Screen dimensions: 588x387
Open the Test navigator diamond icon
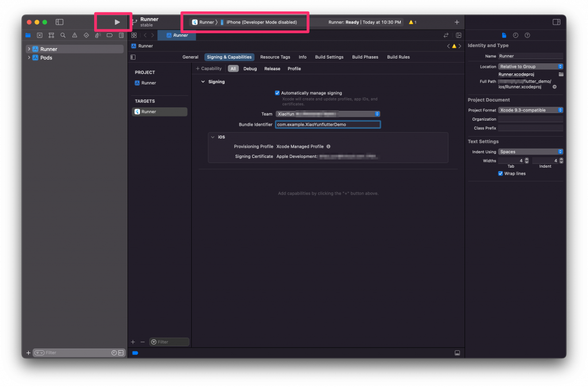click(x=86, y=35)
